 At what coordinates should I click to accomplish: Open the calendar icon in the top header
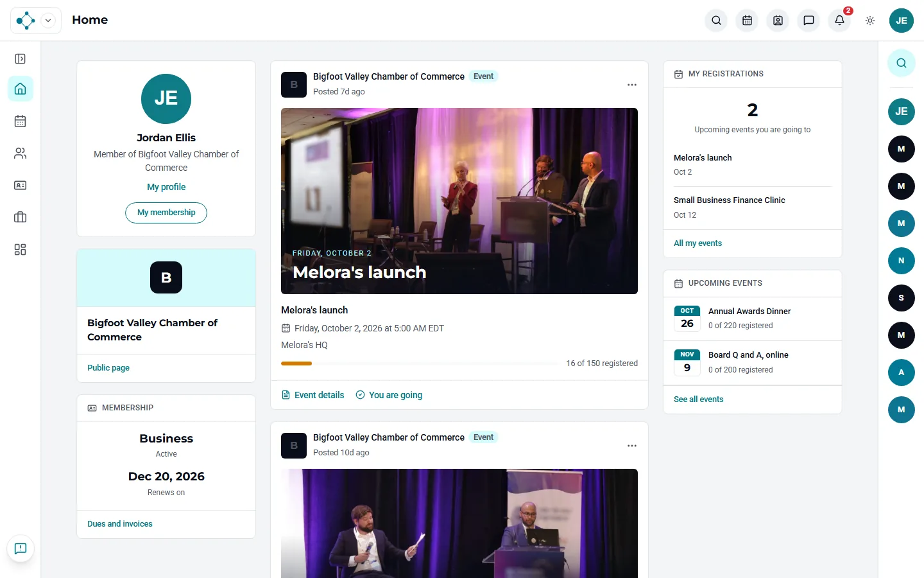pyautogui.click(x=748, y=21)
